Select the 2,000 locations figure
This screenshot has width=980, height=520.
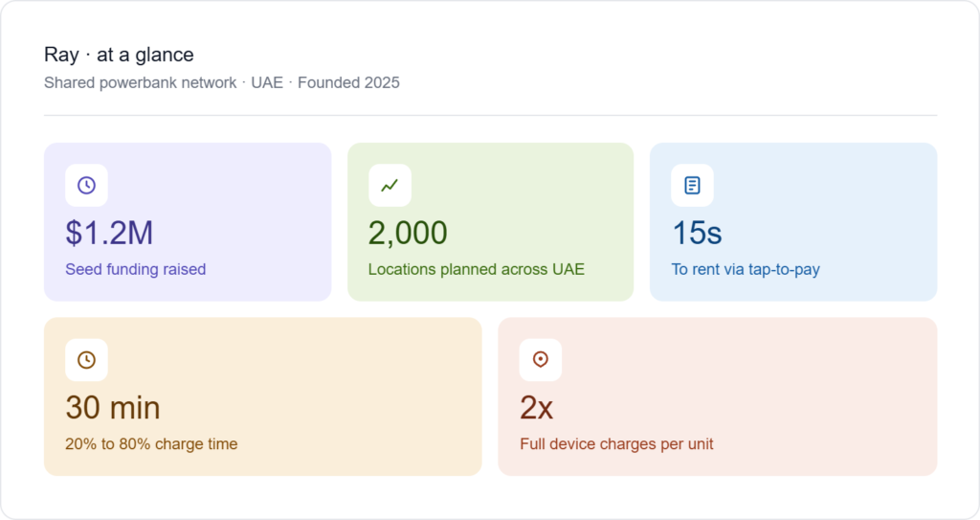pos(408,233)
